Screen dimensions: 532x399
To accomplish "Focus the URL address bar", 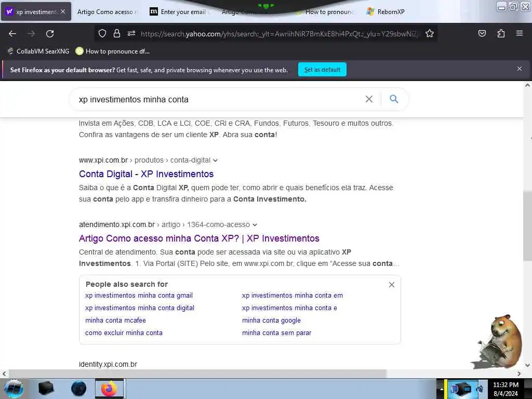I will [x=280, y=34].
